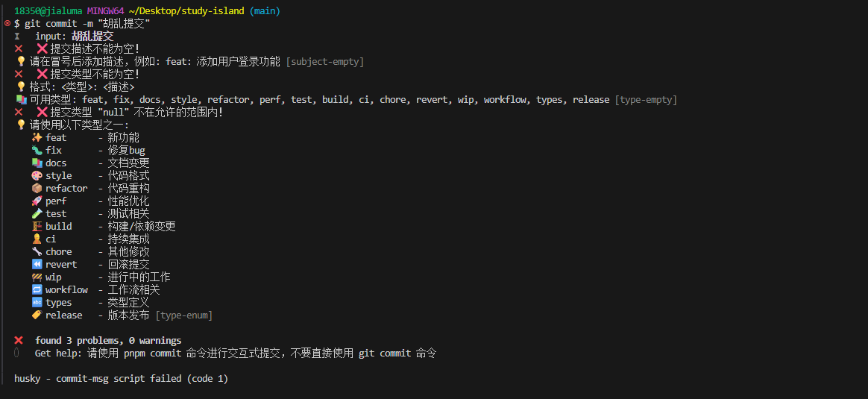Screen dimensions: 868x399
Task: Click the label tag icon next to release
Action: (x=37, y=315)
